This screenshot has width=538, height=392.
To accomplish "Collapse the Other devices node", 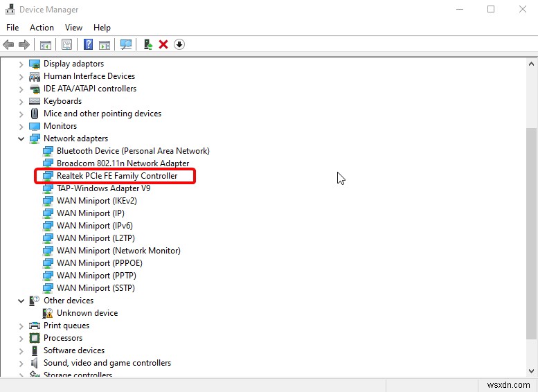I will [x=21, y=301].
